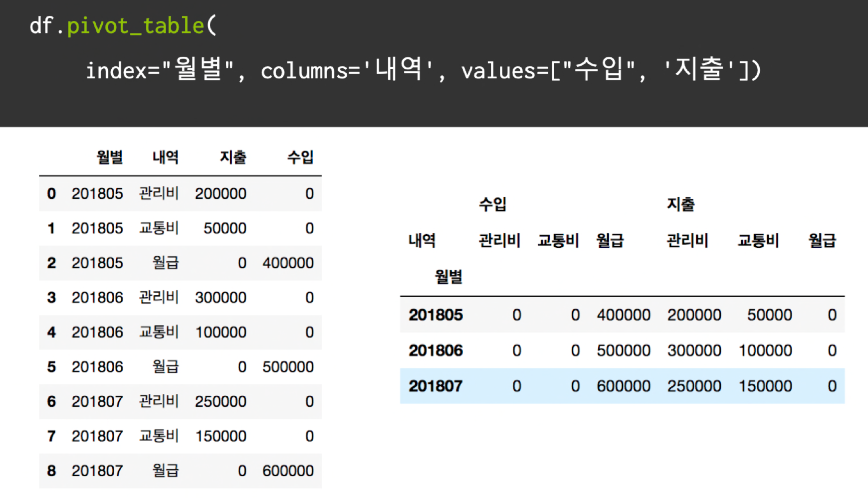Click 200000 in left table row 0
868x498 pixels.
[220, 193]
